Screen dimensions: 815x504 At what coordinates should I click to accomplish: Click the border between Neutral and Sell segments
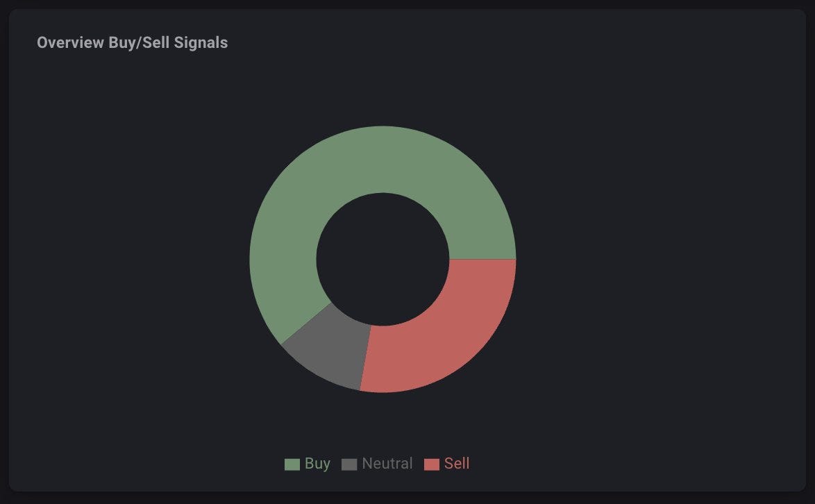[x=366, y=358]
